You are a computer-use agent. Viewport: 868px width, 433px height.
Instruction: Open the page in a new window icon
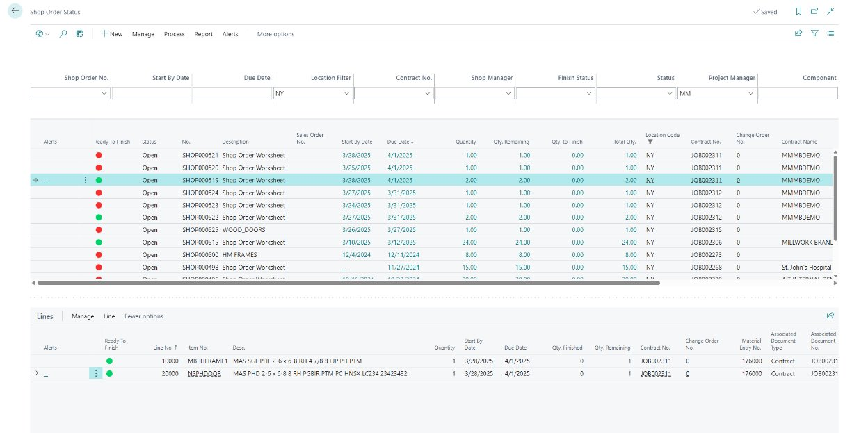[x=813, y=12]
